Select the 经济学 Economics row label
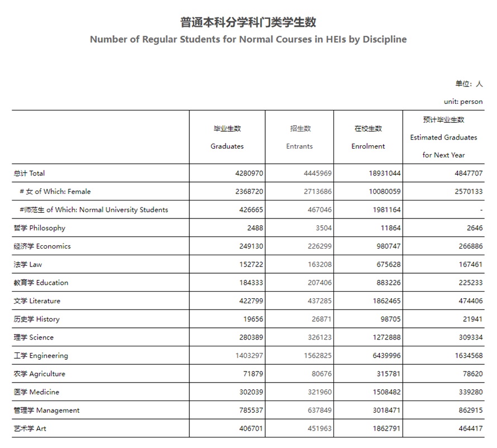Image resolution: width=497 pixels, height=448 pixels. [x=42, y=246]
